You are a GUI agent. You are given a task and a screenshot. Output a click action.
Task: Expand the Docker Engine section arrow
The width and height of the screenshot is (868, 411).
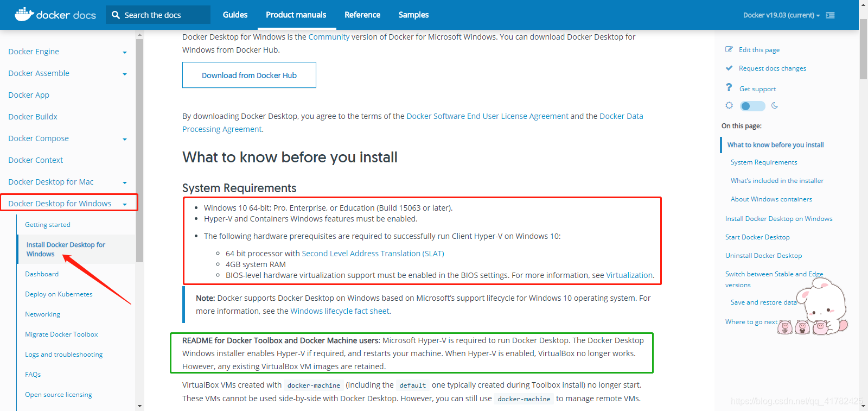tap(125, 53)
